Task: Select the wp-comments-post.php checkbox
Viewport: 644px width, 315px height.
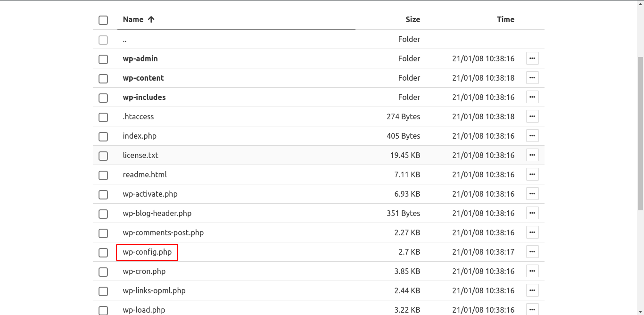Action: (103, 233)
